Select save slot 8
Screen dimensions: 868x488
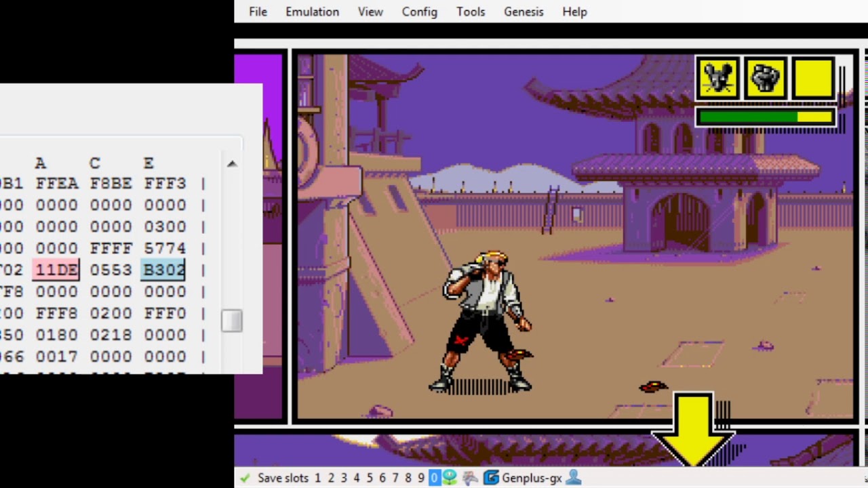[408, 478]
